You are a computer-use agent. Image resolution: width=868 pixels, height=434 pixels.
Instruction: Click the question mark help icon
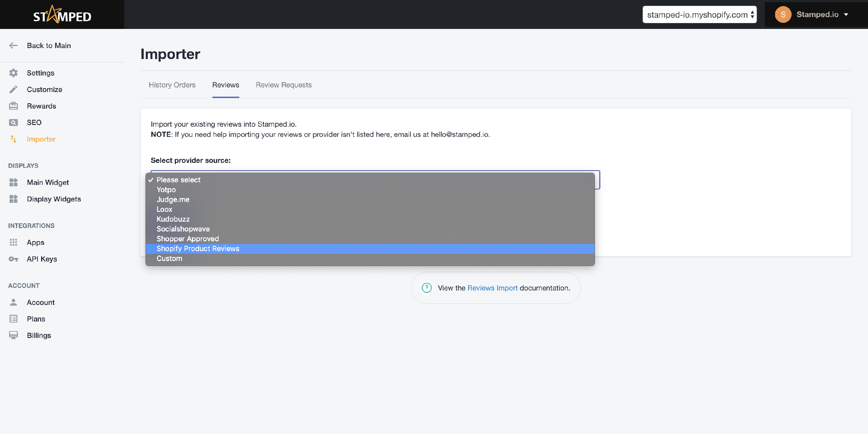[x=426, y=288]
